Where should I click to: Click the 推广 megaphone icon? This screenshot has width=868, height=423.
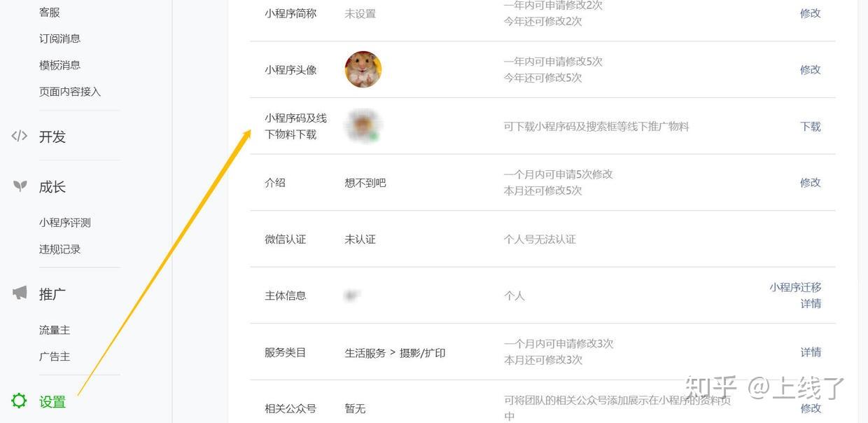(20, 293)
